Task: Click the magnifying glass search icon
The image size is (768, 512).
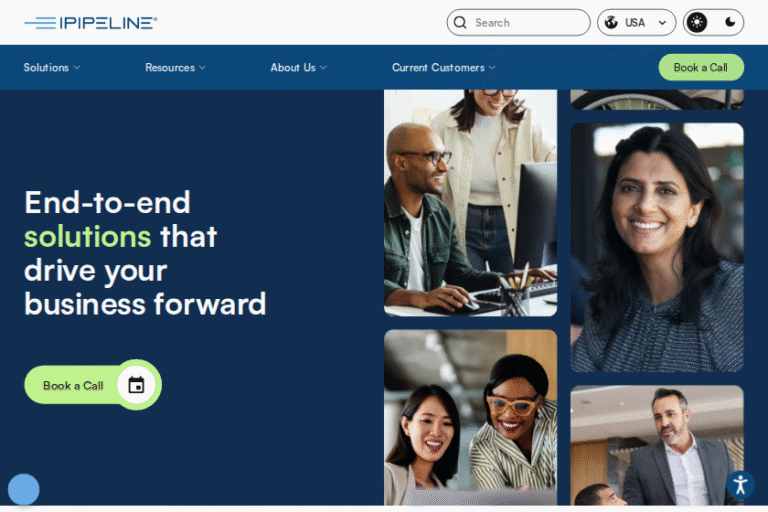Action: click(460, 23)
